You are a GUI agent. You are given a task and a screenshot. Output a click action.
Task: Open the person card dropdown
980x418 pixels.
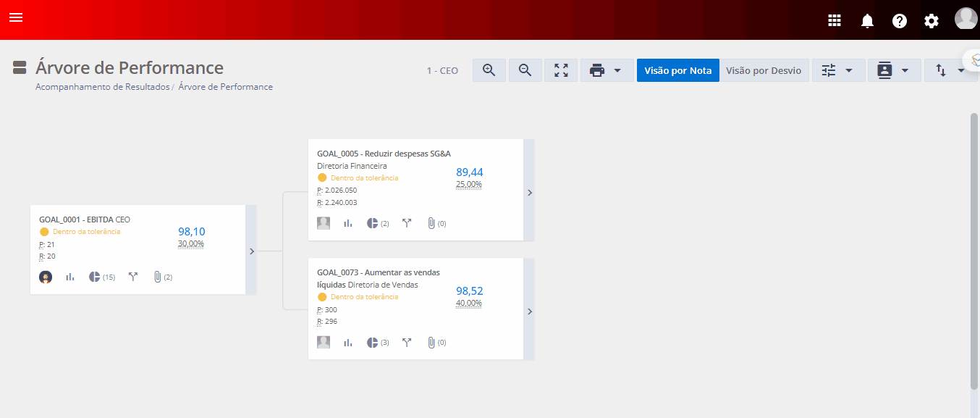click(x=894, y=70)
